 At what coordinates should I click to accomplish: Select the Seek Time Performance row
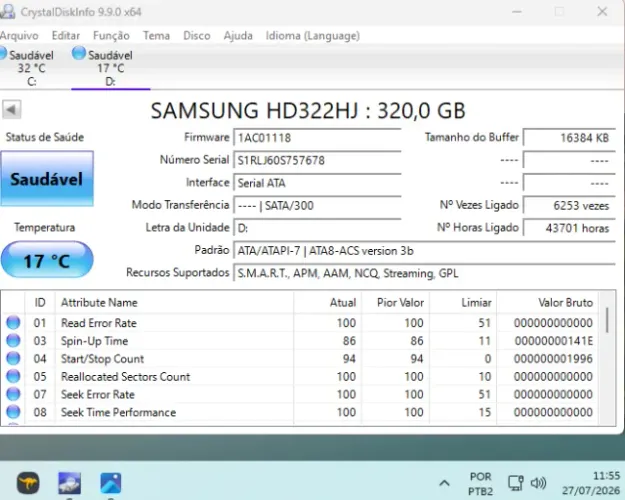click(300, 412)
